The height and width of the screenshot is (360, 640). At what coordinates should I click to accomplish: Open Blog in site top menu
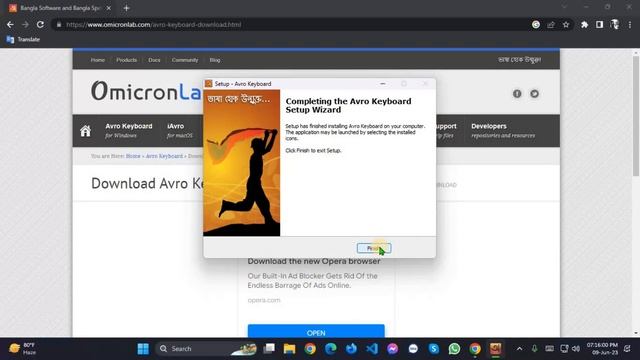coord(215,60)
